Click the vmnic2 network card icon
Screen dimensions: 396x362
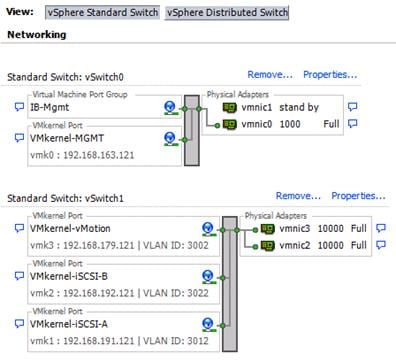pos(268,246)
